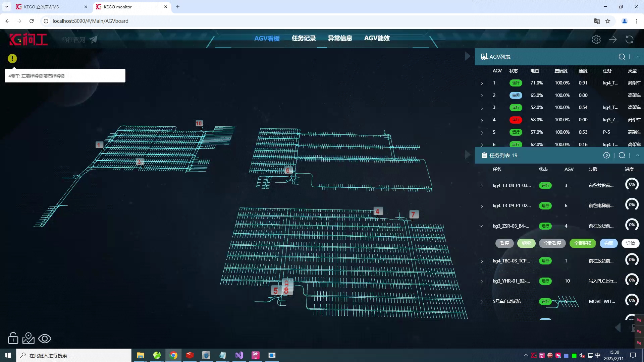Click the 全部继续 button

(x=583, y=243)
